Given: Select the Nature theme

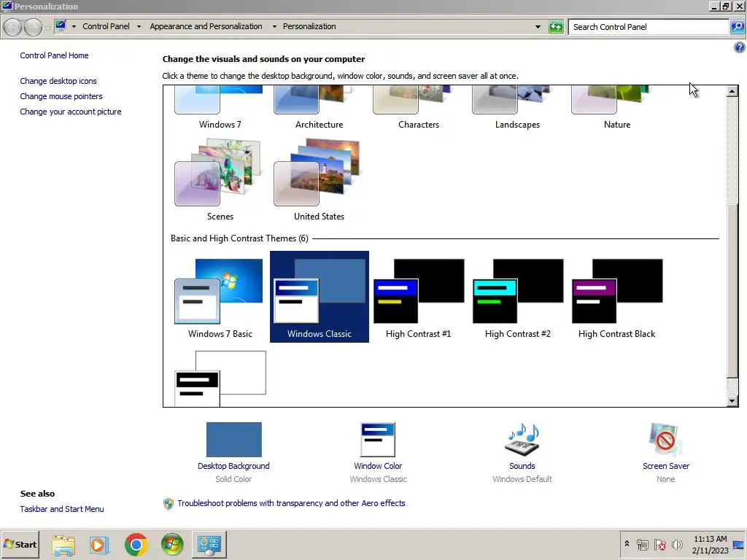Looking at the screenshot, I should (616, 108).
